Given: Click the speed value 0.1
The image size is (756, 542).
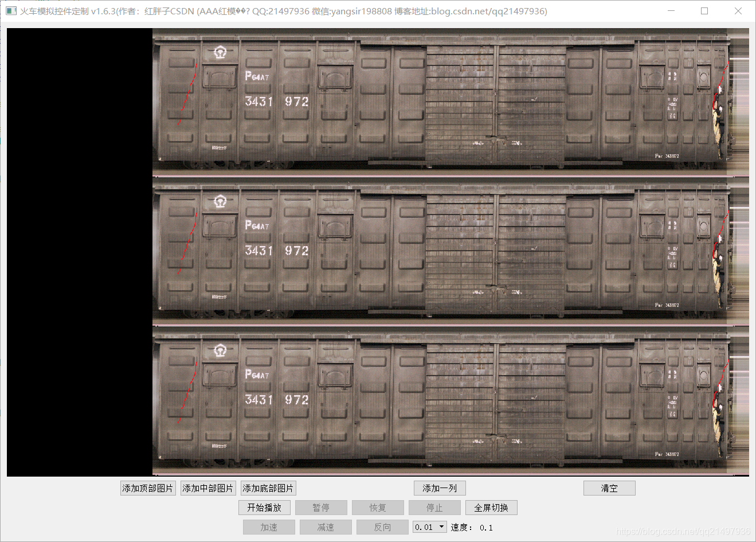Looking at the screenshot, I should click(x=486, y=528).
